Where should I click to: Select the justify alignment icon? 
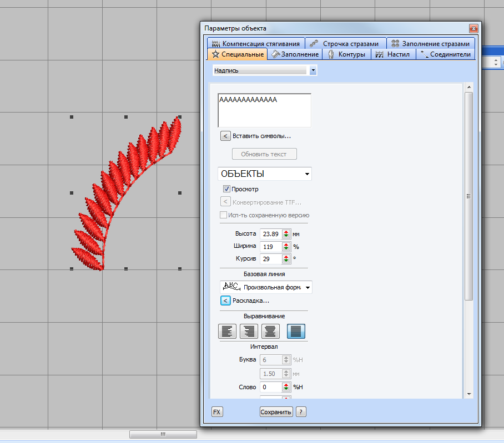tap(296, 332)
